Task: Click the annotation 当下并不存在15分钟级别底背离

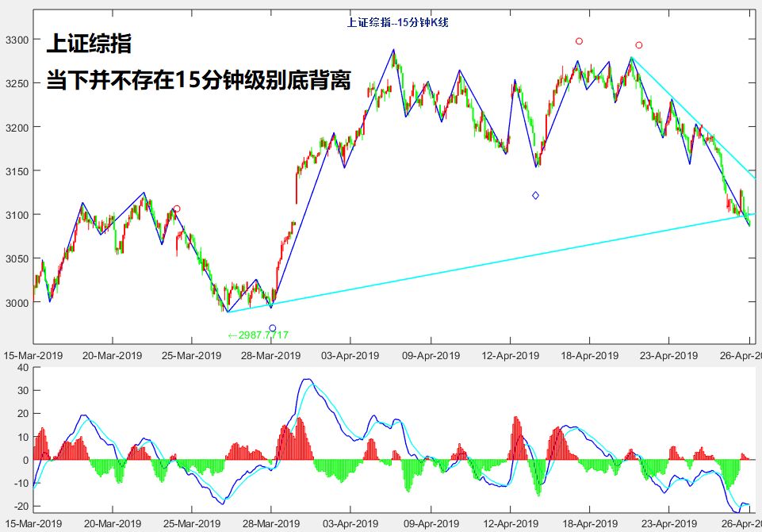Action: tap(198, 79)
